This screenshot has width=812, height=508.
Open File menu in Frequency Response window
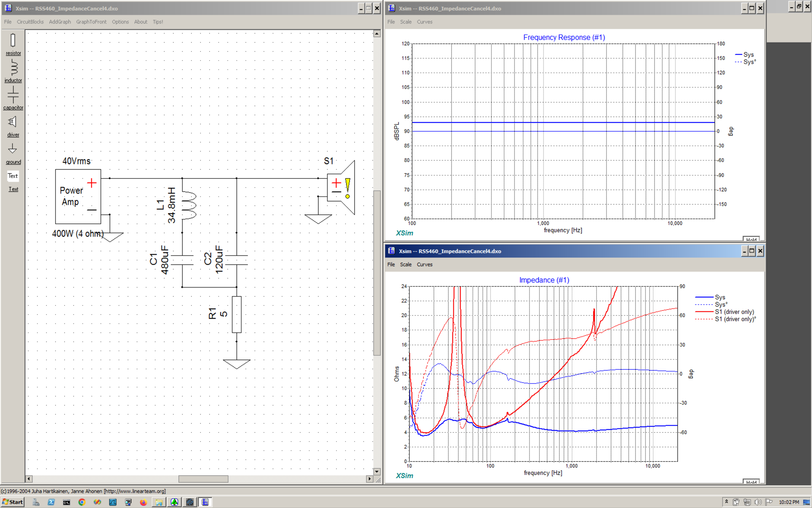(391, 22)
